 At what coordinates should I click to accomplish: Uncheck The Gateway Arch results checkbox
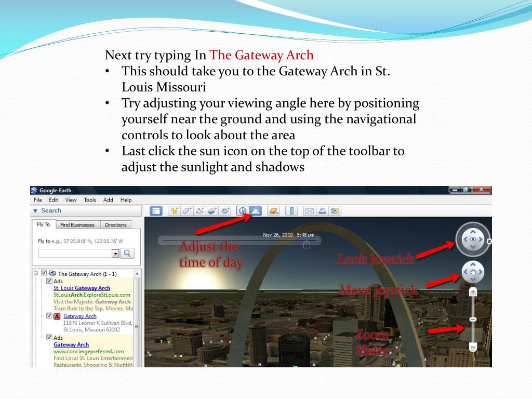pos(44,273)
